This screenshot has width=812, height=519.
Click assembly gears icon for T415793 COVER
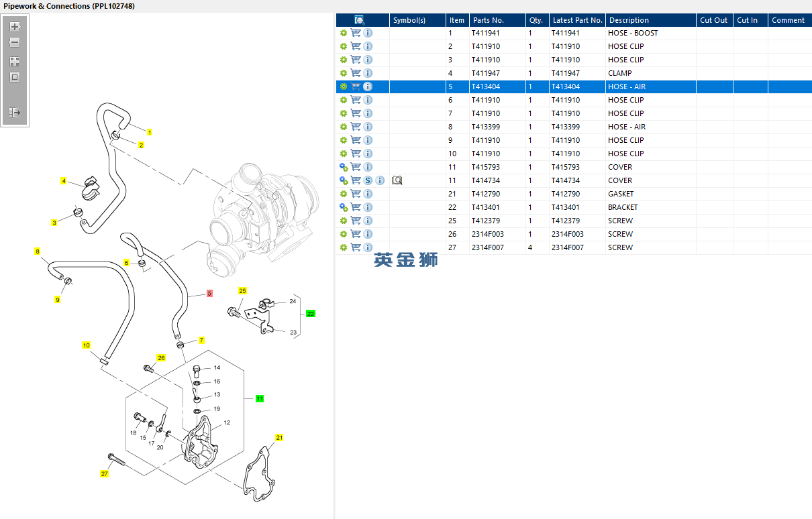click(344, 167)
